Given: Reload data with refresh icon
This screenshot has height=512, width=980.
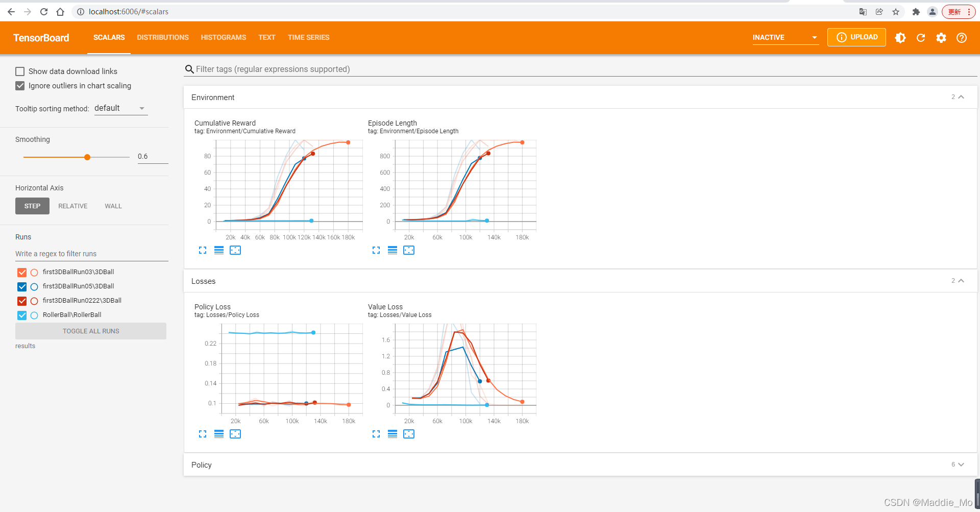Looking at the screenshot, I should (x=921, y=38).
